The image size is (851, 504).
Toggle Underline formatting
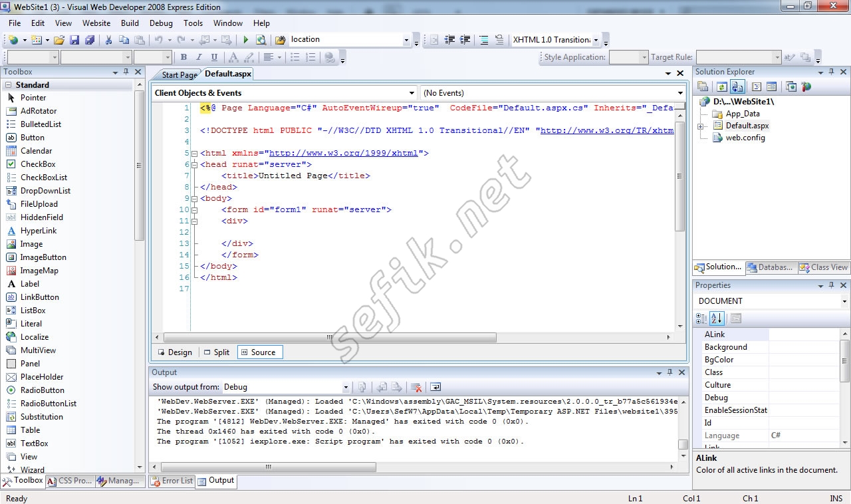click(x=214, y=58)
